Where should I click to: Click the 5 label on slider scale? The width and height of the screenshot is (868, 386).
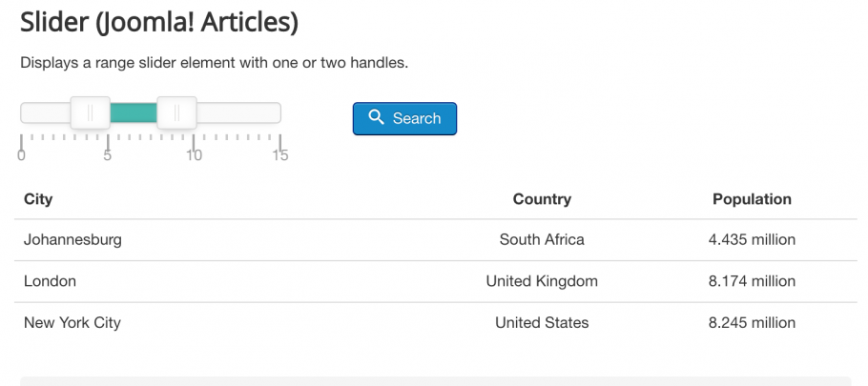pos(108,155)
